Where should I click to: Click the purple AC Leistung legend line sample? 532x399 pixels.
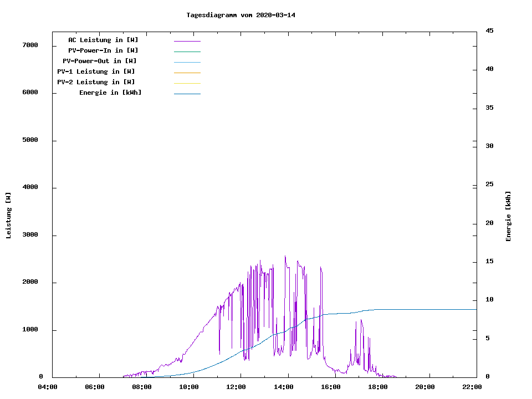point(187,40)
